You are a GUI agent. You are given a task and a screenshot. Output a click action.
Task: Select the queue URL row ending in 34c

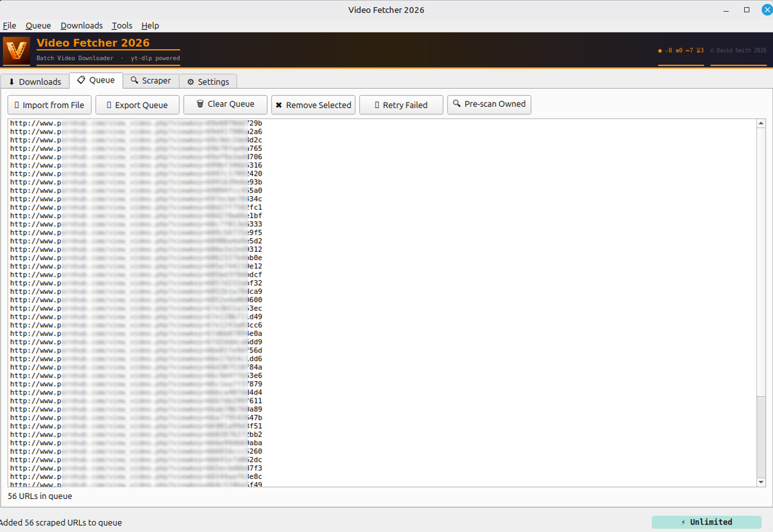(136, 199)
